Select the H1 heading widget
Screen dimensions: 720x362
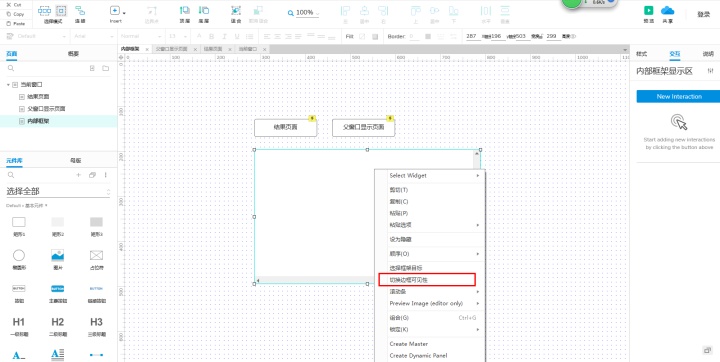point(19,326)
